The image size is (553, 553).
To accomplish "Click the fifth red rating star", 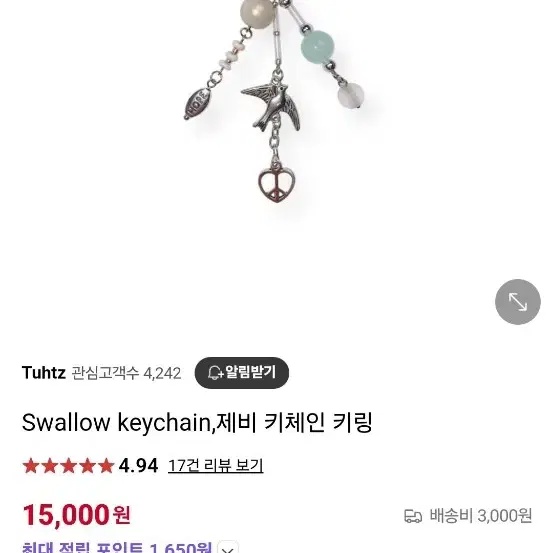I will click(x=106, y=466).
